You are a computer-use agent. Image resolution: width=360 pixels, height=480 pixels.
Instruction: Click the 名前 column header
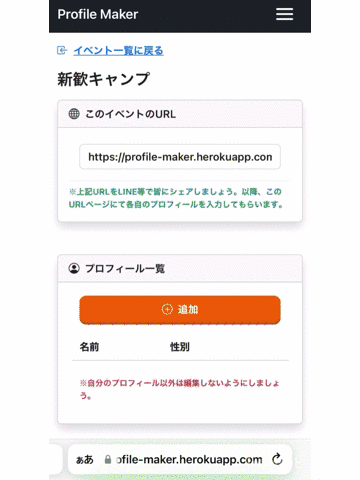tap(89, 347)
